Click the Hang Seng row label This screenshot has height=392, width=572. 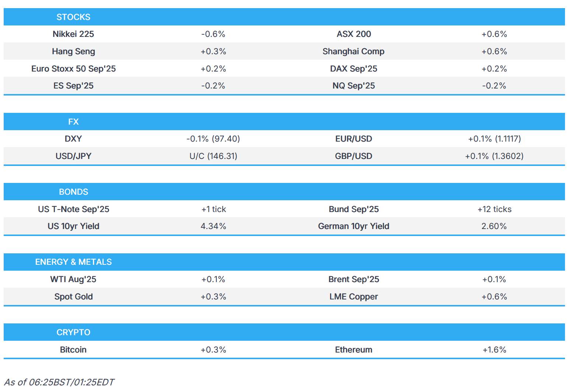tap(73, 51)
